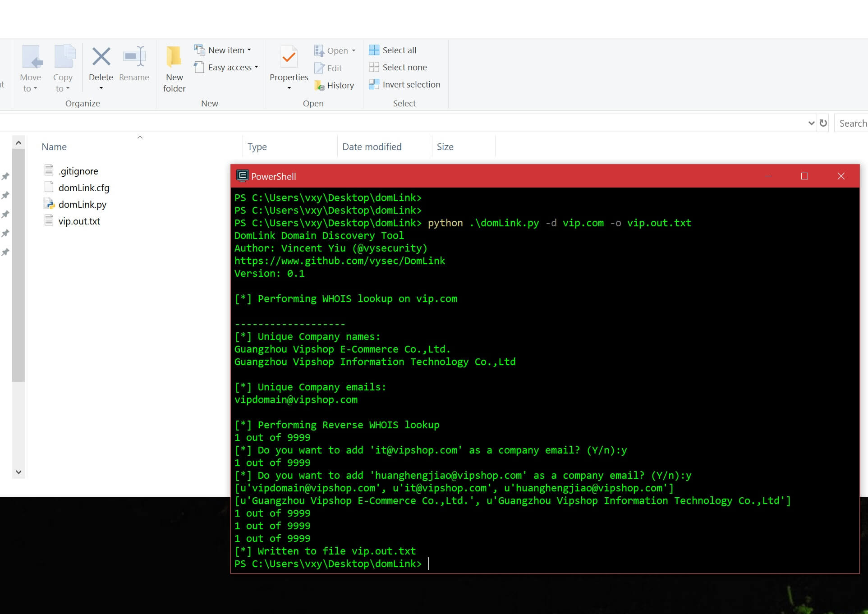The image size is (868, 614).
Task: Click the Easy access icon
Action: (199, 67)
